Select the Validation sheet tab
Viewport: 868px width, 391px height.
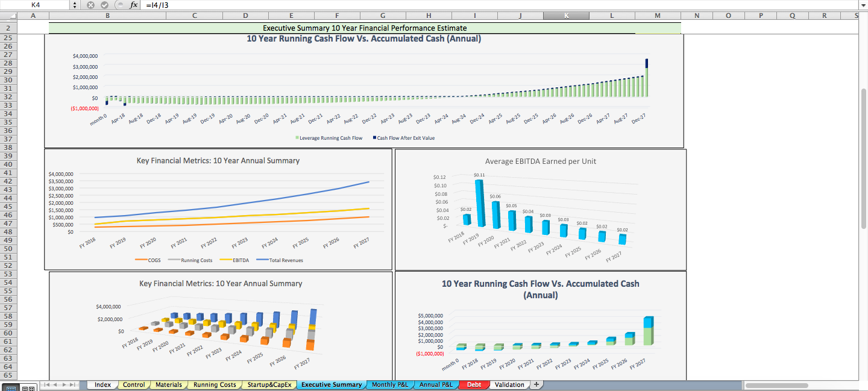point(508,384)
